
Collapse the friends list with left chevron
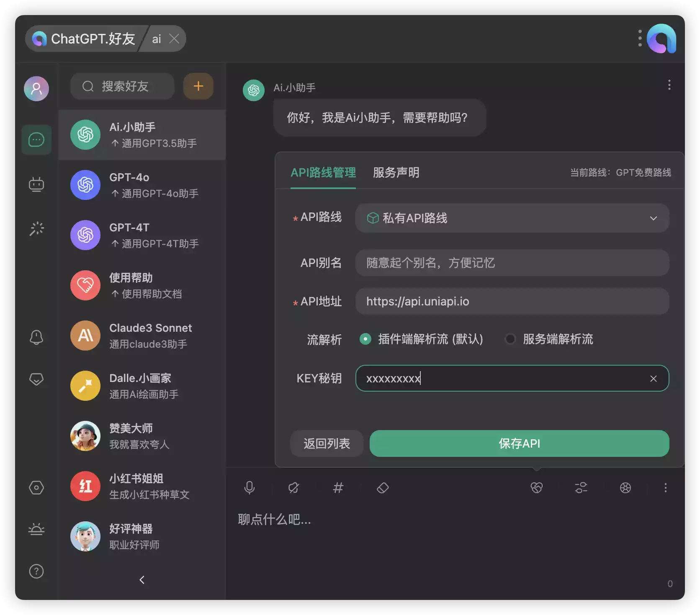coord(142,580)
